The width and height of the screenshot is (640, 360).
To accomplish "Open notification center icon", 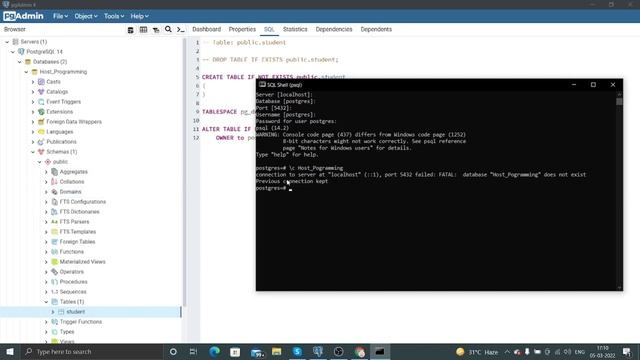I will (627, 351).
